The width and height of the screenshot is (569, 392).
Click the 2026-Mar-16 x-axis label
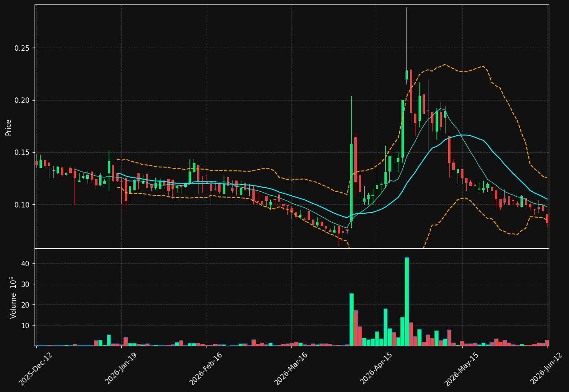(x=291, y=368)
